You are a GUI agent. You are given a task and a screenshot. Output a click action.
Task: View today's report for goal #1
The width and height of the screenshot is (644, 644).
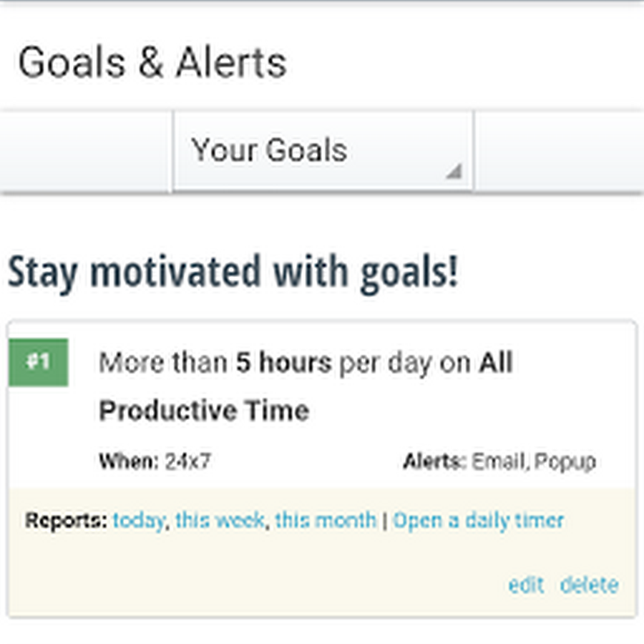(x=138, y=520)
